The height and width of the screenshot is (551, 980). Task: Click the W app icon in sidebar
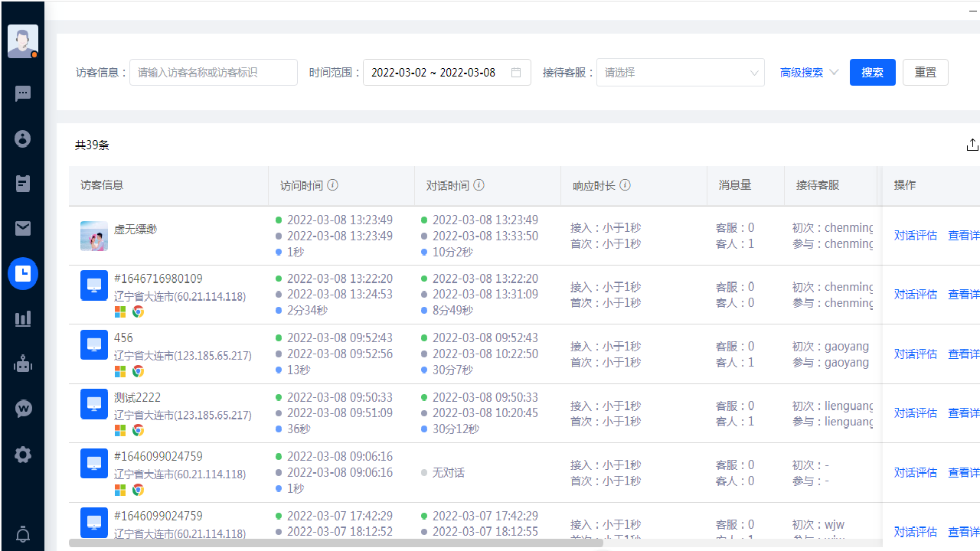point(23,408)
